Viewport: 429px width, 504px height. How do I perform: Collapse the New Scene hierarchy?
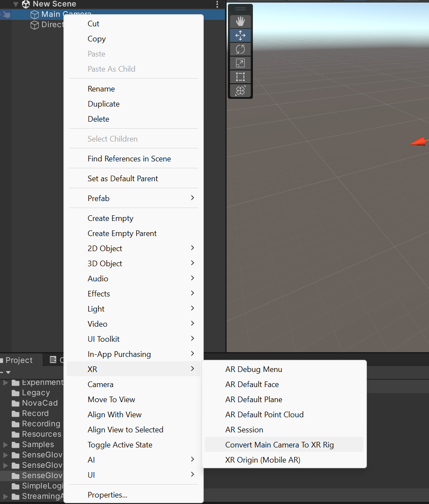pos(15,4)
